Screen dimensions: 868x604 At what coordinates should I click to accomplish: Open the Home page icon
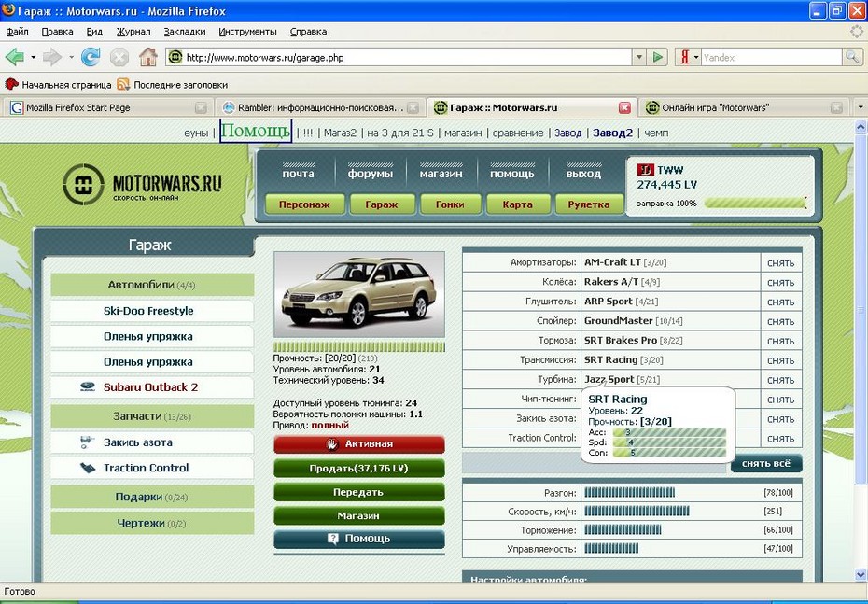point(147,57)
